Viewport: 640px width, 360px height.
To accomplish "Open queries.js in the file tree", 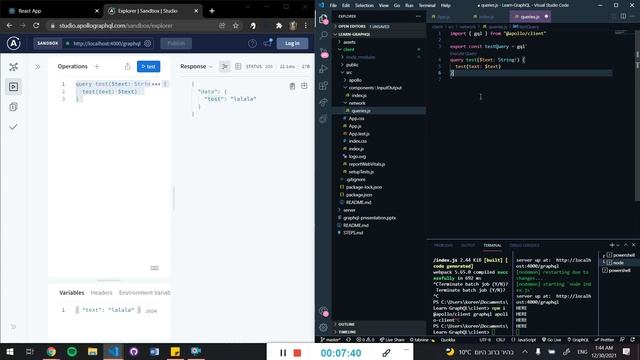I will tap(361, 111).
